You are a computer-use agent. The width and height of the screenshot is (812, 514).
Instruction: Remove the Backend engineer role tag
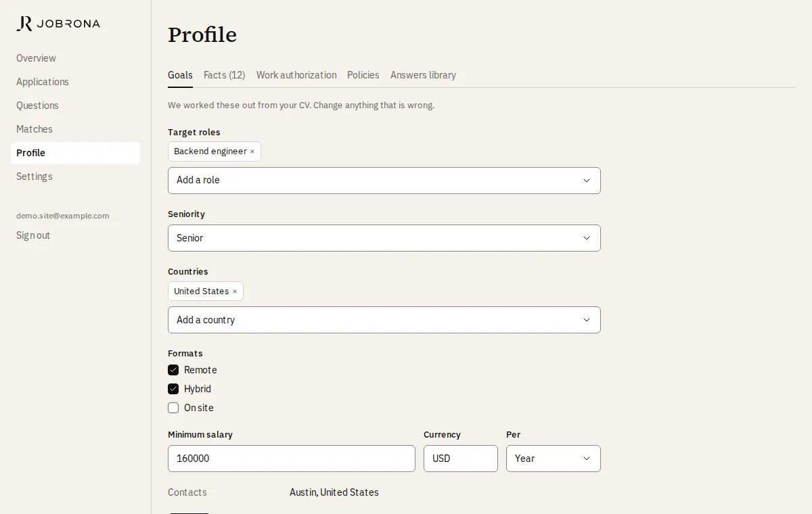click(x=252, y=151)
